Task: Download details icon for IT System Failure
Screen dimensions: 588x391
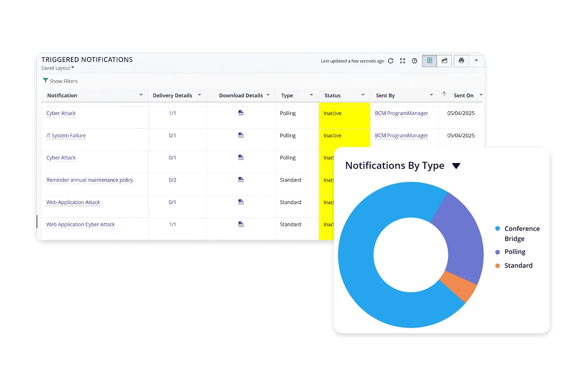Action: (x=241, y=135)
